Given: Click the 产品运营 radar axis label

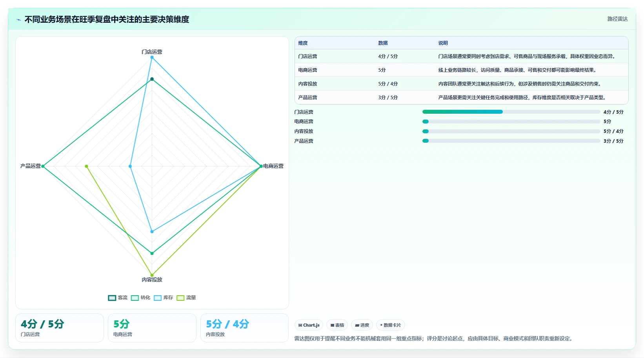Looking at the screenshot, I should (31, 166).
